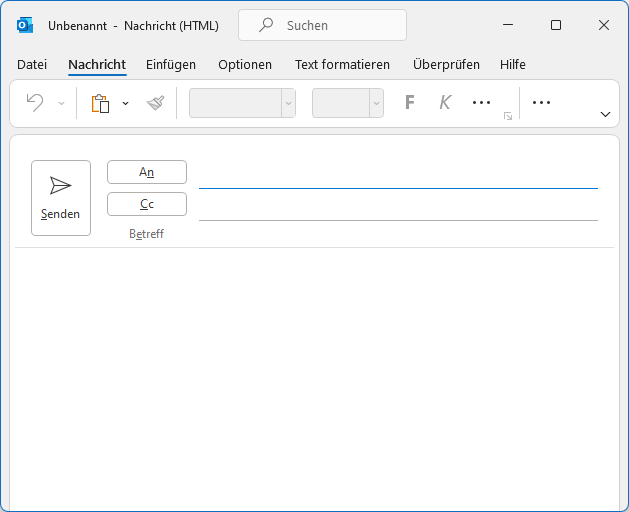The height and width of the screenshot is (512, 629).
Task: Expand the Paste options dropdown arrow
Action: click(x=125, y=103)
